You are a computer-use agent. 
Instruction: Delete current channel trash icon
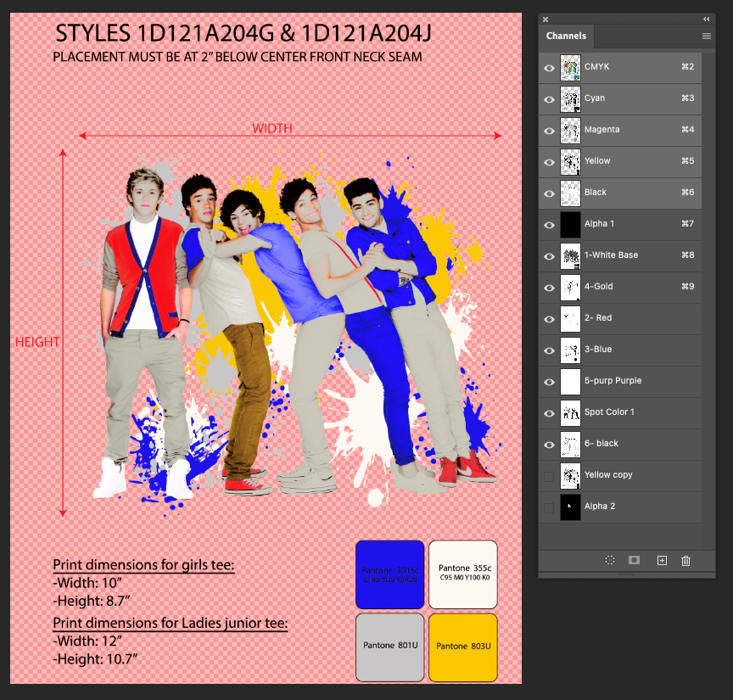[x=685, y=560]
